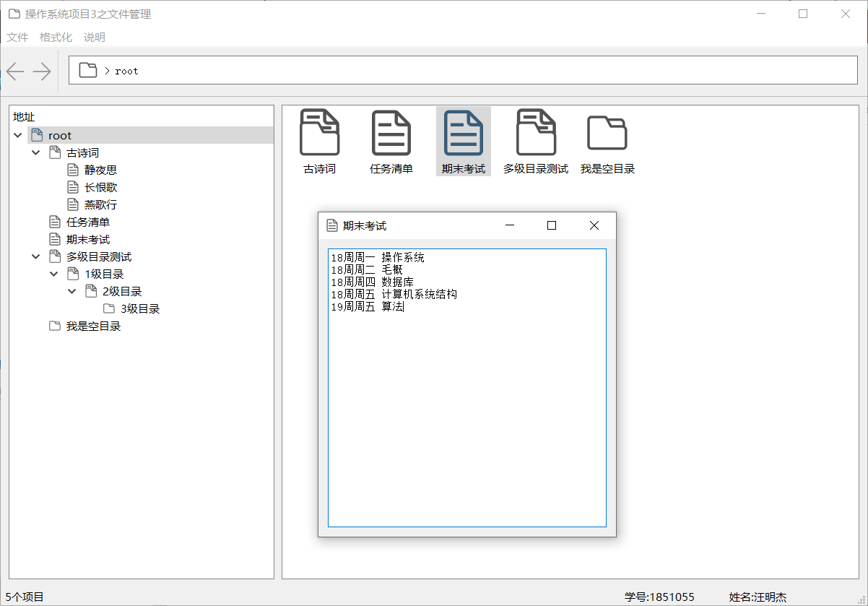
Task: Select the 多级目录测试 folder icon
Action: tap(535, 132)
